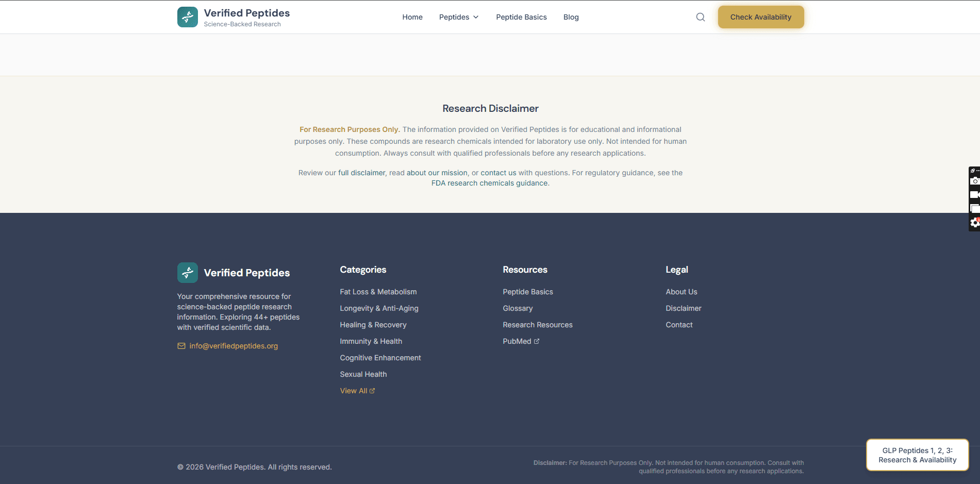Expand the Peptides dropdown menu
Screen dimensions: 980x484
(458, 16)
